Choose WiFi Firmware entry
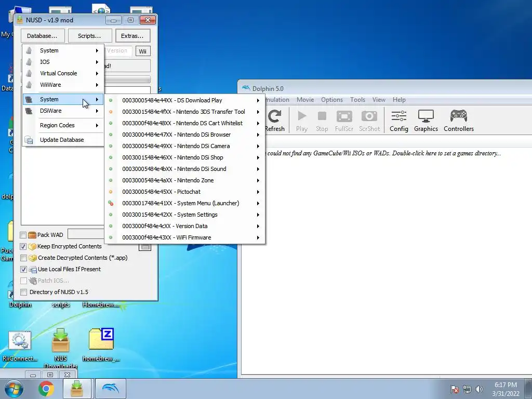Image resolution: width=532 pixels, height=399 pixels. click(x=185, y=237)
